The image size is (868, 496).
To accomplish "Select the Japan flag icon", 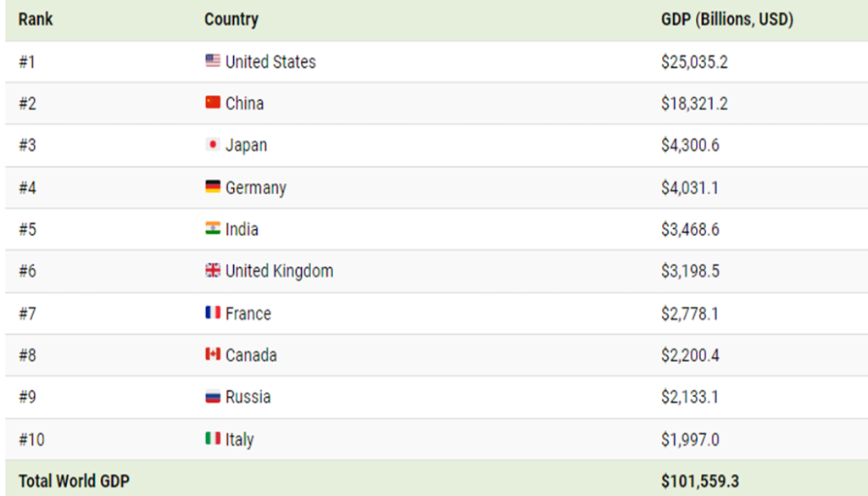I will tap(213, 144).
